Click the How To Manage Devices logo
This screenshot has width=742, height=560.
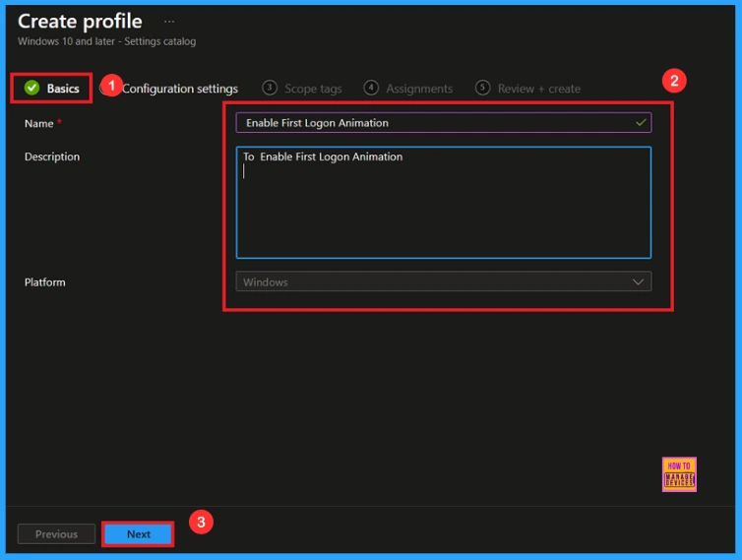pos(679,474)
